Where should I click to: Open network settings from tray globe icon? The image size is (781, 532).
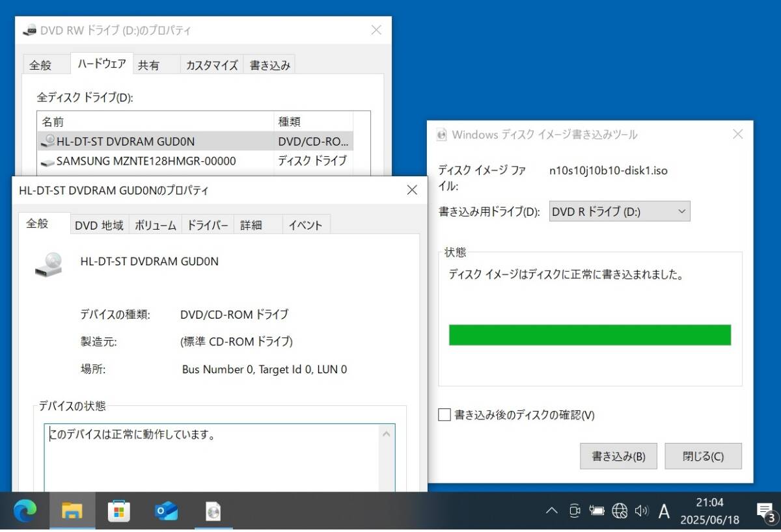click(620, 511)
